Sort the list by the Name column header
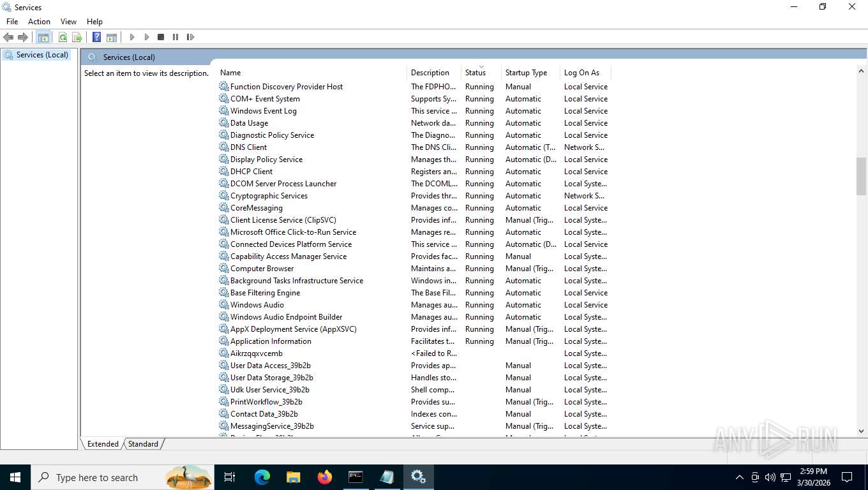 (312, 73)
